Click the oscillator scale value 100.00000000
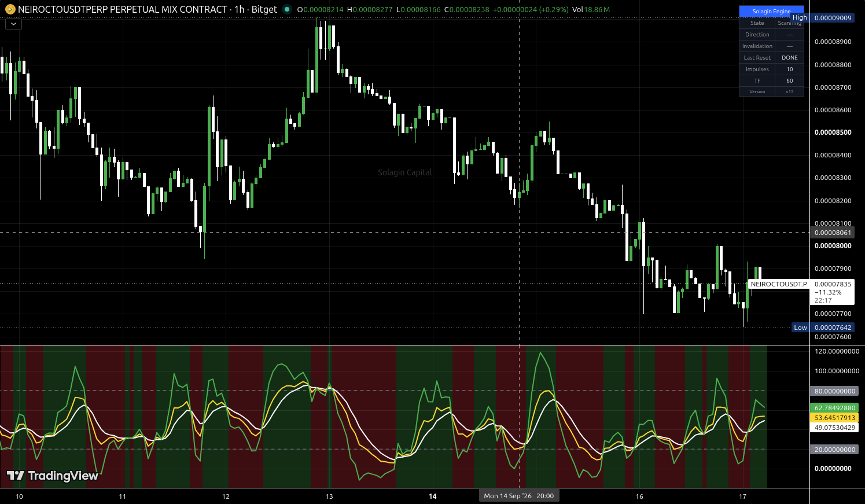The width and height of the screenshot is (865, 504). (837, 371)
